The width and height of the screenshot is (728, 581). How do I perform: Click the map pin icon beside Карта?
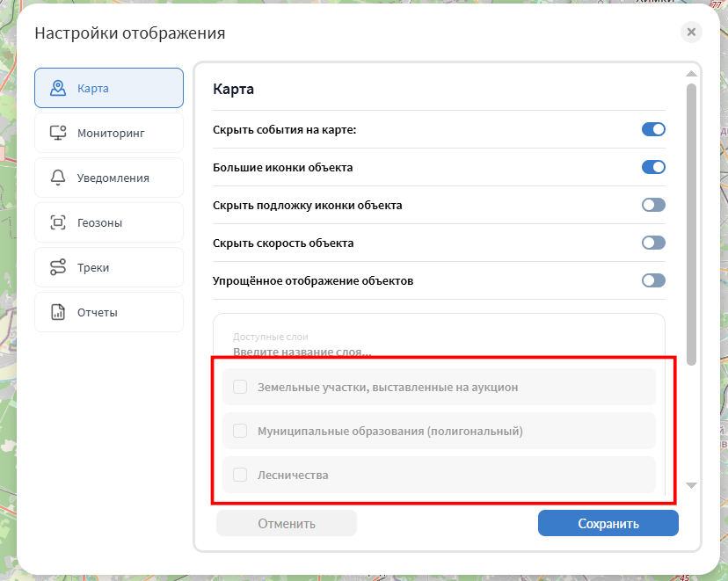click(x=58, y=88)
